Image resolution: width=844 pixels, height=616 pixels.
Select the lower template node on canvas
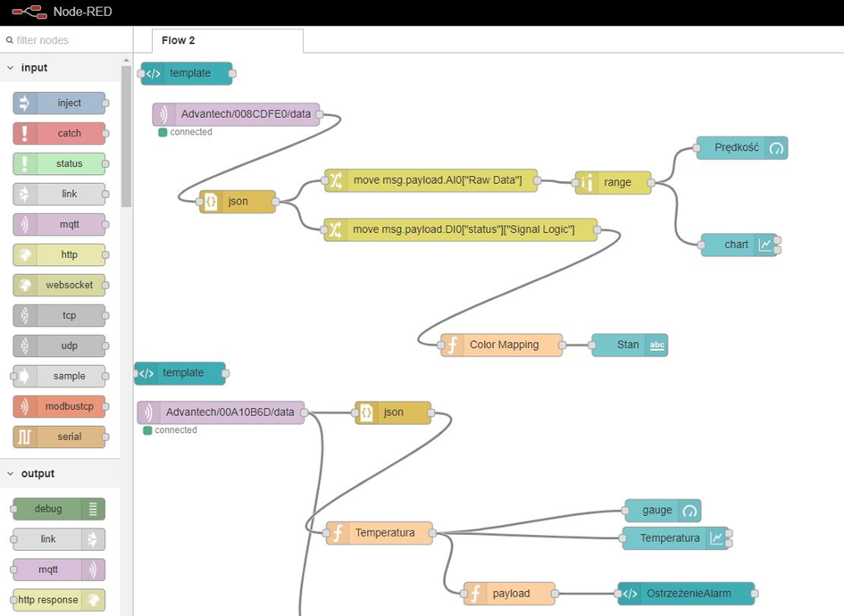[180, 373]
